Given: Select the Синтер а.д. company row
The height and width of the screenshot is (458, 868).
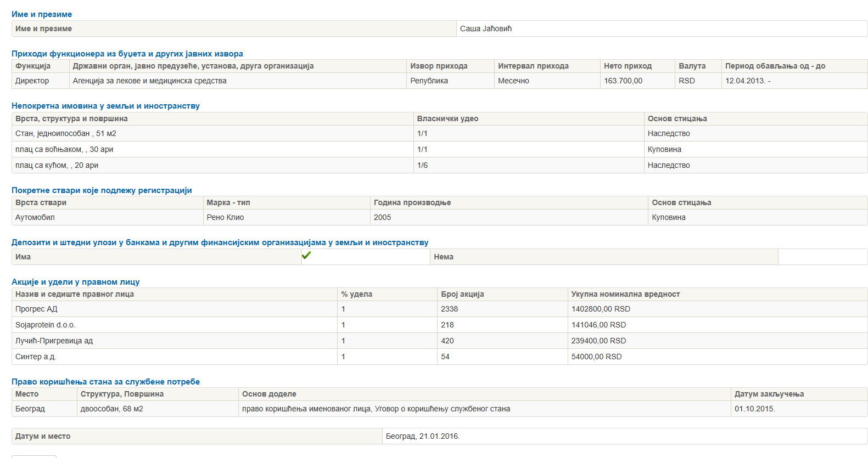Looking at the screenshot, I should [x=36, y=357].
